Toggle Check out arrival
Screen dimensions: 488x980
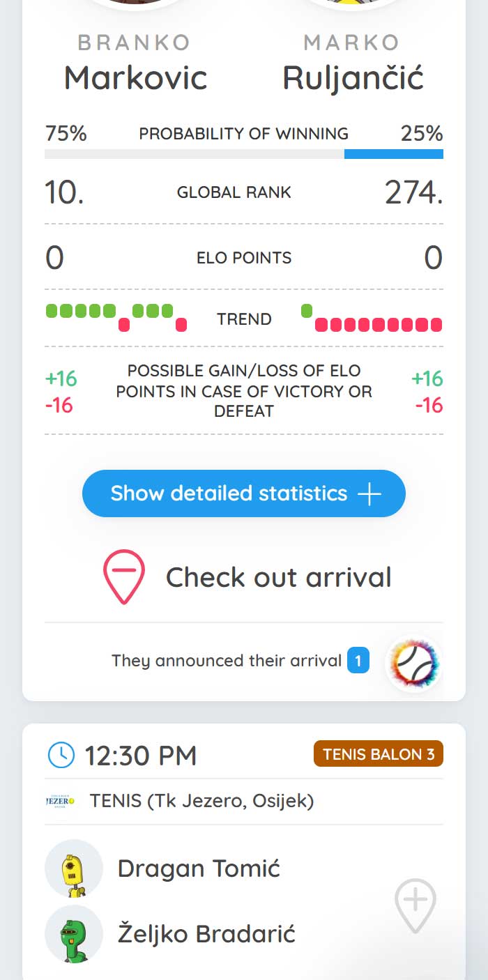[x=247, y=577]
